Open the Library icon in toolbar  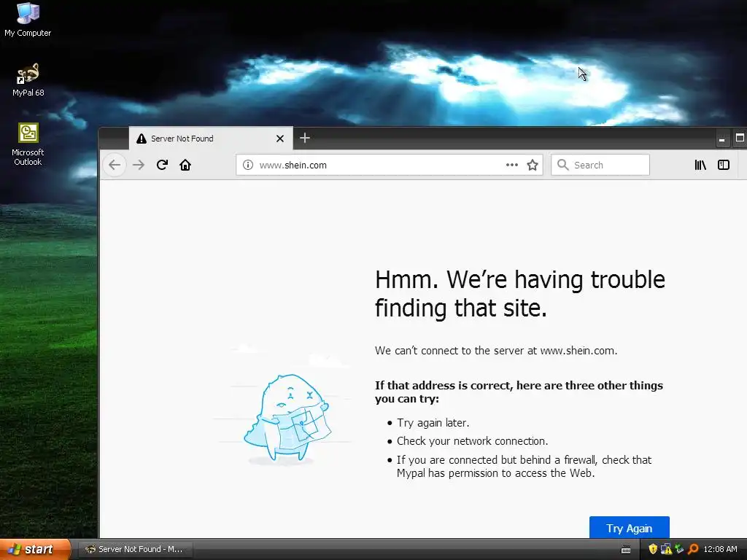pyautogui.click(x=700, y=165)
